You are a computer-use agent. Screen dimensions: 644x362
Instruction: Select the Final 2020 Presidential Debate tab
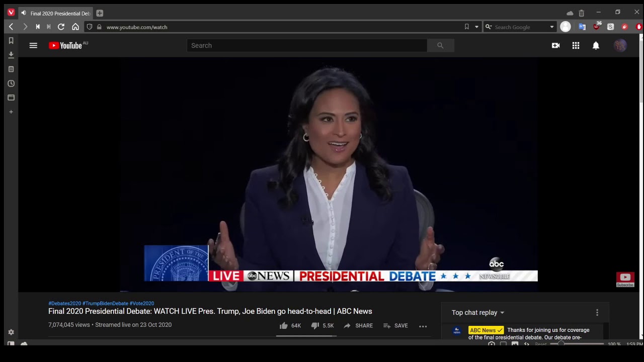coord(56,13)
